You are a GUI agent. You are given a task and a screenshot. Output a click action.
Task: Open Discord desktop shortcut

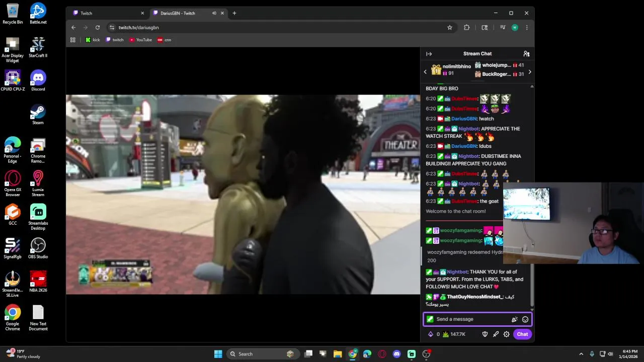38,80
